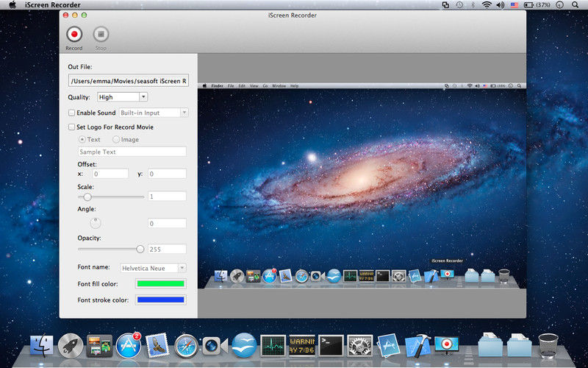The height and width of the screenshot is (368, 588).
Task: Click the Wi-Fi status icon
Action: tap(487, 5)
